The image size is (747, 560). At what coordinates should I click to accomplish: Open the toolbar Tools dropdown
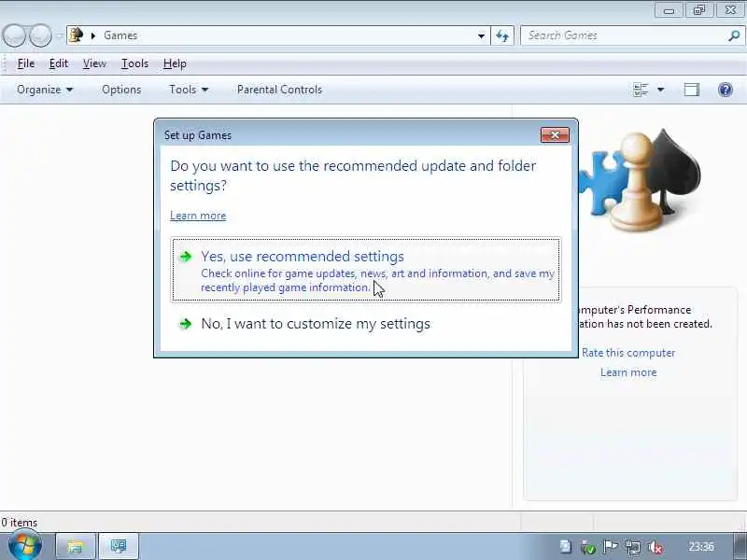pyautogui.click(x=189, y=90)
